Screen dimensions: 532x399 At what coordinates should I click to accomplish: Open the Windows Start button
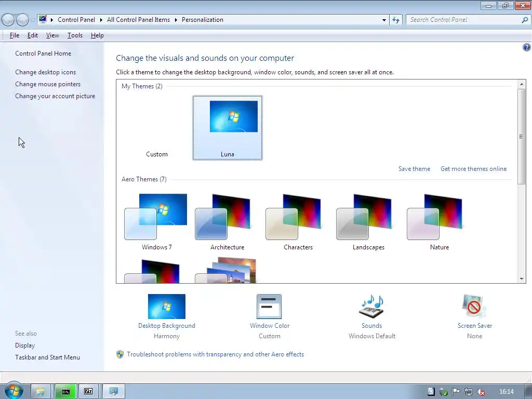14,391
